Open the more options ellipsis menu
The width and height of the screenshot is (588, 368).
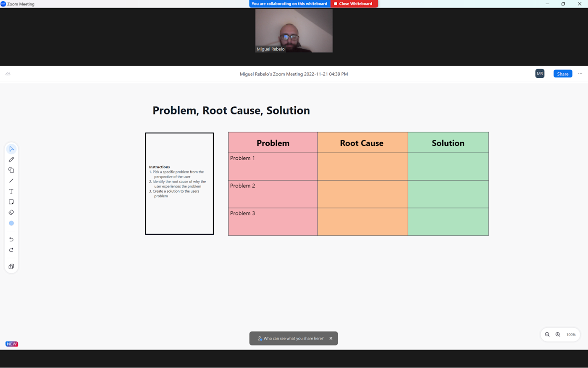pos(580,74)
